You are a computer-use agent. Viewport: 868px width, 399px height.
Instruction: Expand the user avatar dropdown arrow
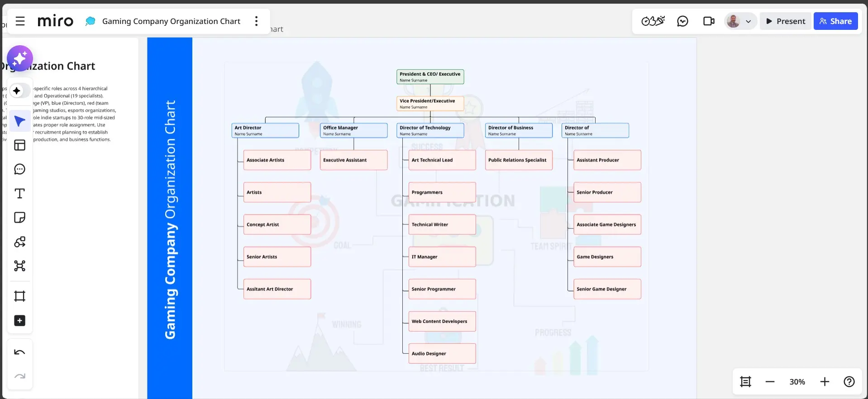click(749, 21)
